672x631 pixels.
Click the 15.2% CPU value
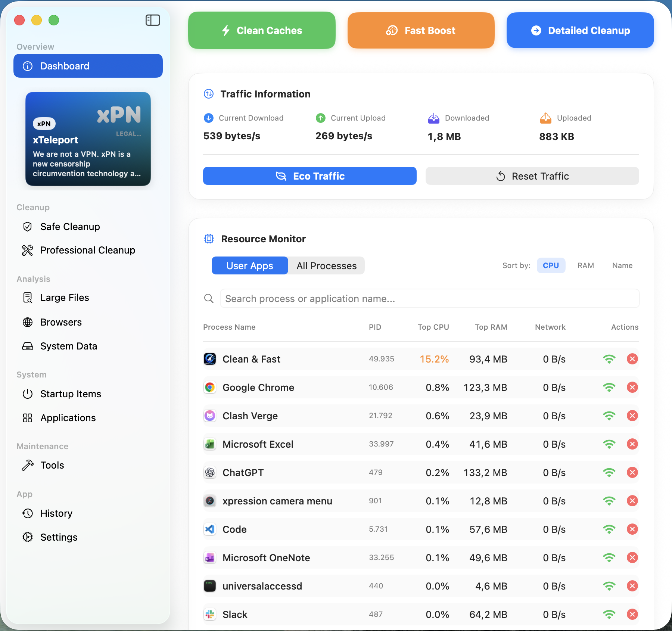coord(434,359)
